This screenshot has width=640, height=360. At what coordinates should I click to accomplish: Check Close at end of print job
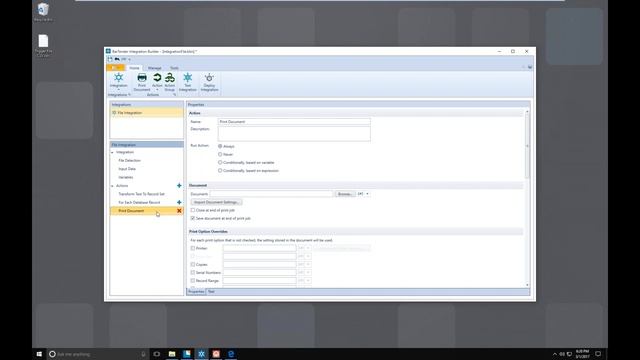tap(193, 210)
